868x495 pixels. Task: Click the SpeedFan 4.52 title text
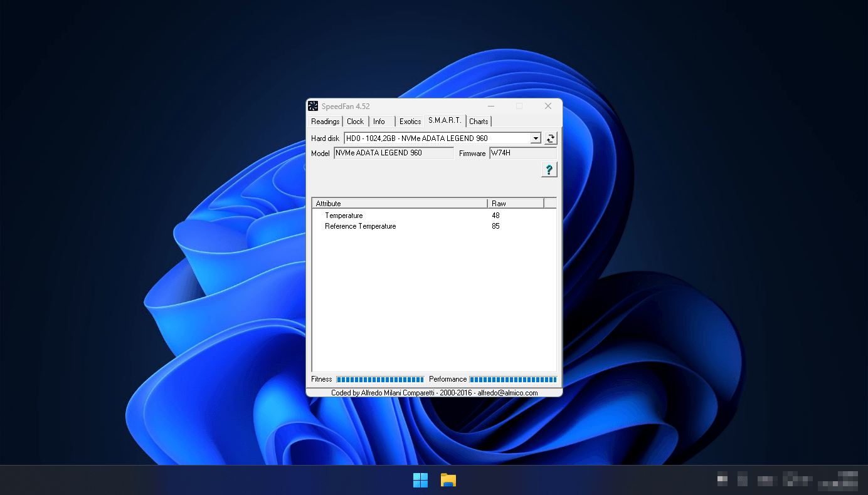[x=346, y=107]
